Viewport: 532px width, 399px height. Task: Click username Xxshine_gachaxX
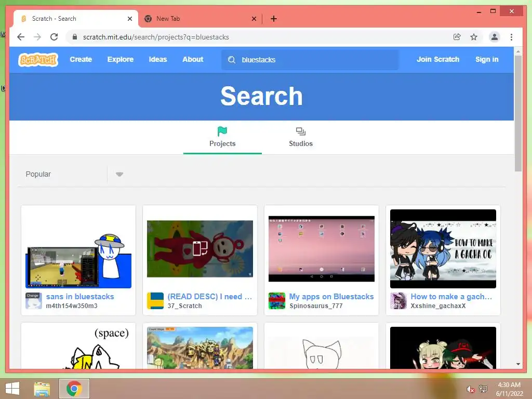click(438, 305)
